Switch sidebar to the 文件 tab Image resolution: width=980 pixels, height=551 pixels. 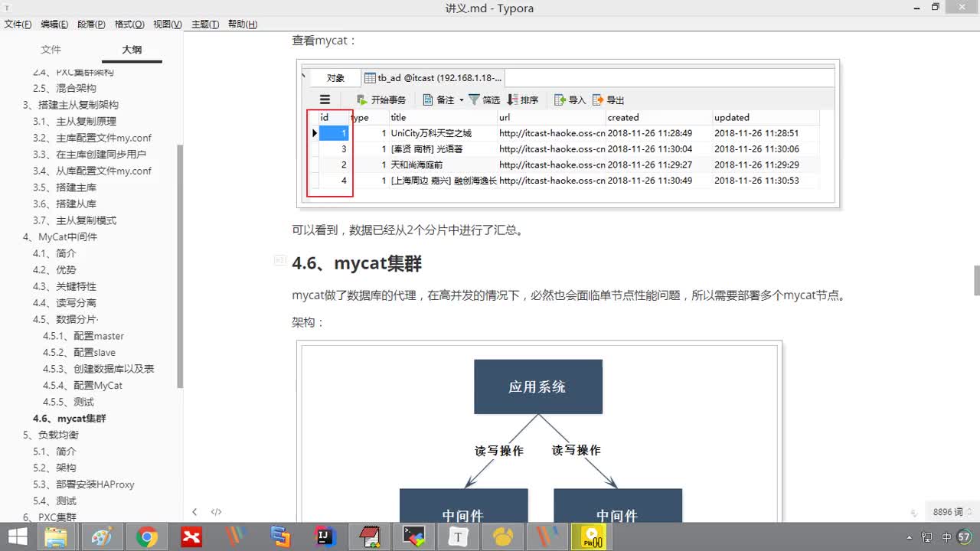click(x=51, y=50)
